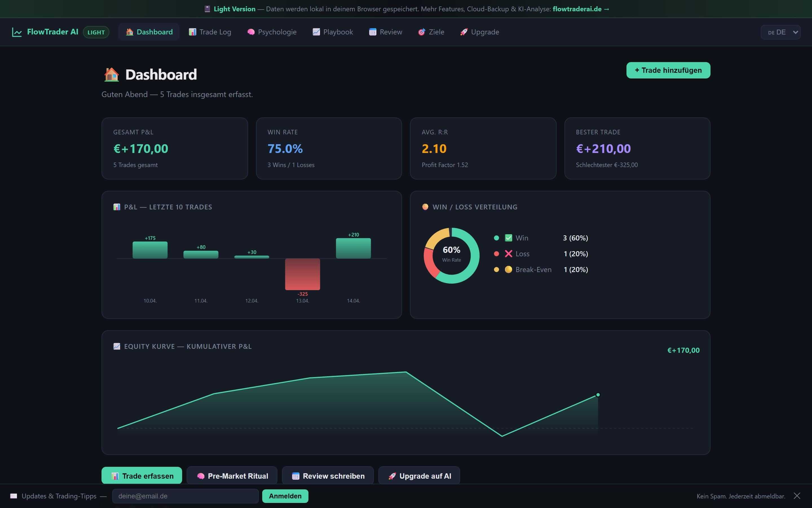Click the calendar icon on the Review schreiben button
The width and height of the screenshot is (812, 508).
295,476
